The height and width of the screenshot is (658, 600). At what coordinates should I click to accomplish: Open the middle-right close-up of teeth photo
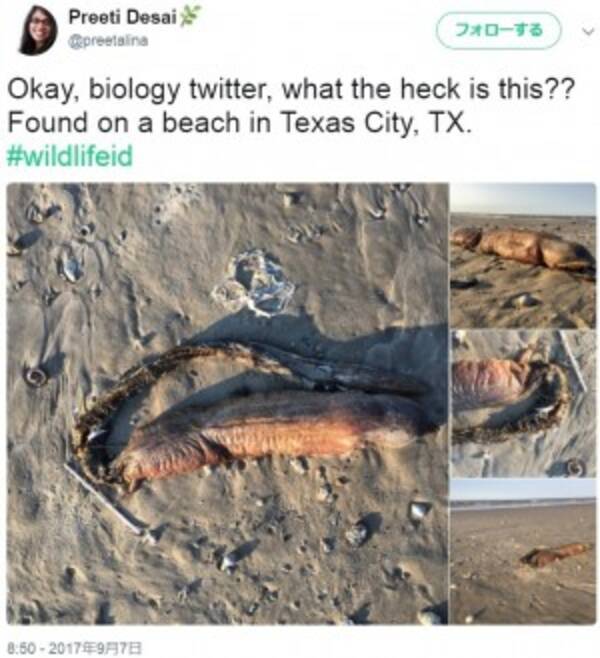tap(524, 404)
